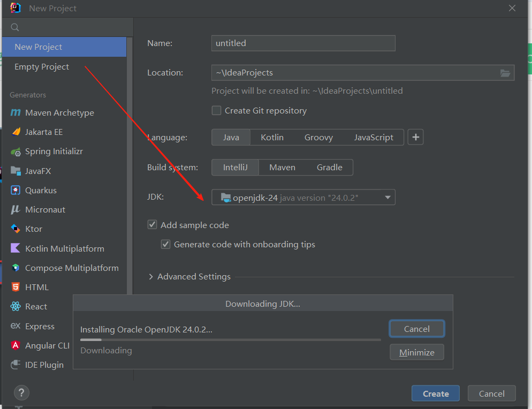532x409 pixels.
Task: Uncheck Generate code with onboarding tips
Action: (x=165, y=244)
